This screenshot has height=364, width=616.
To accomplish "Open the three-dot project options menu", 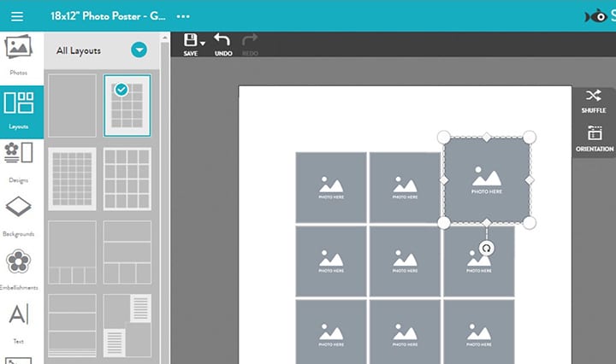I will click(183, 16).
